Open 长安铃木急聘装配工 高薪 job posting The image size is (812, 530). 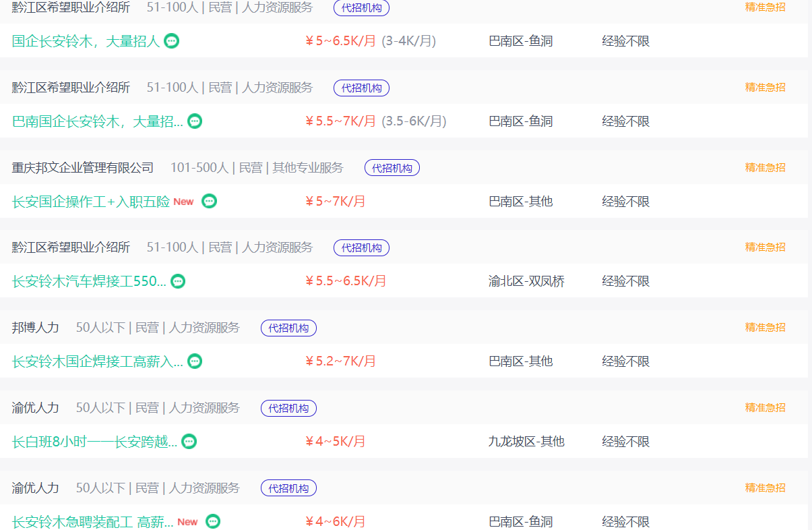(92, 521)
